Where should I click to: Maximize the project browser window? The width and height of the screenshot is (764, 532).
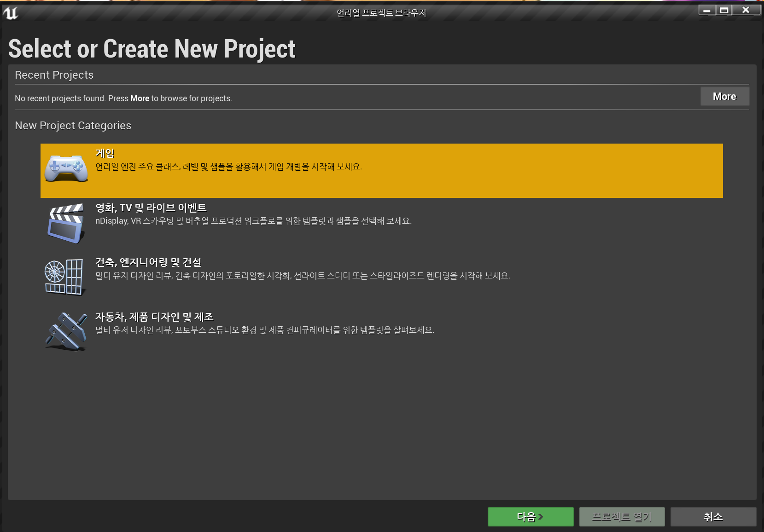[724, 10]
